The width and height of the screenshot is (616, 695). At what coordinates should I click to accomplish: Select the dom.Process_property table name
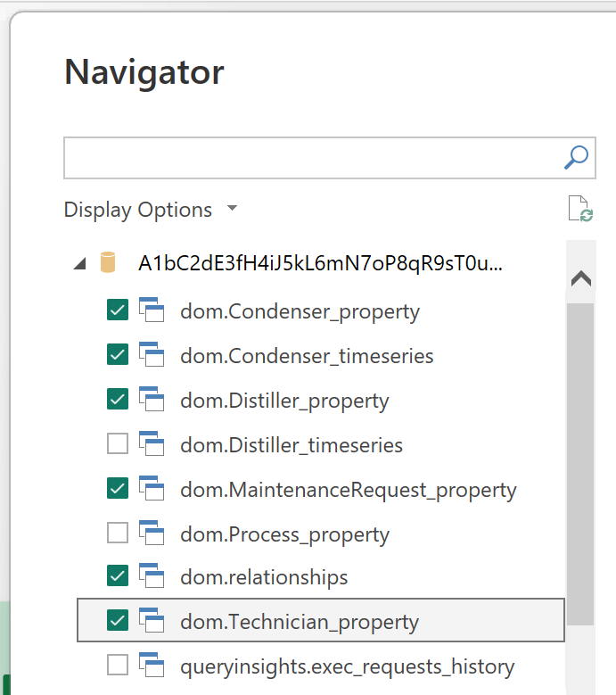[284, 534]
